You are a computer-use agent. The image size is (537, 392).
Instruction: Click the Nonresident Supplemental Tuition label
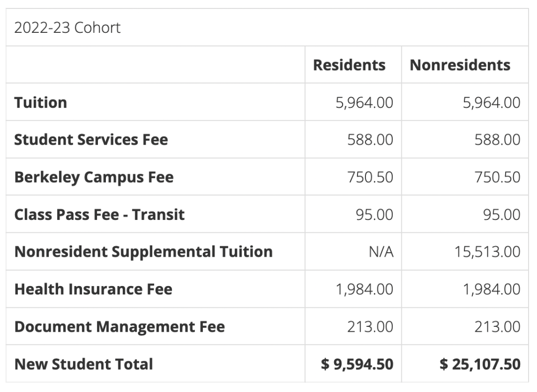pyautogui.click(x=143, y=252)
